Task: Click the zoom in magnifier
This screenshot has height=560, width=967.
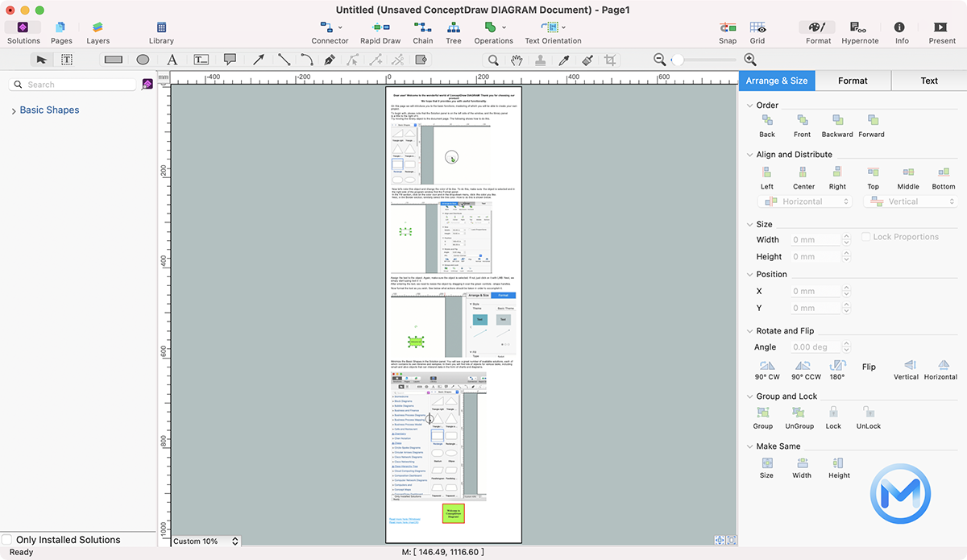Action: [750, 60]
